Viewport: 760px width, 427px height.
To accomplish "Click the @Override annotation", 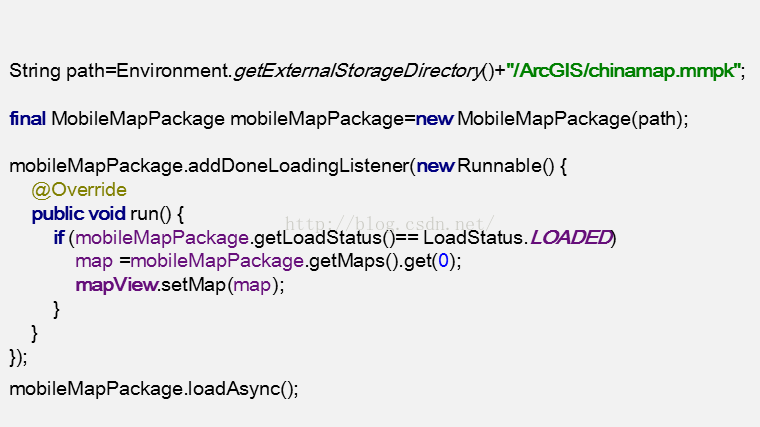I will point(79,190).
